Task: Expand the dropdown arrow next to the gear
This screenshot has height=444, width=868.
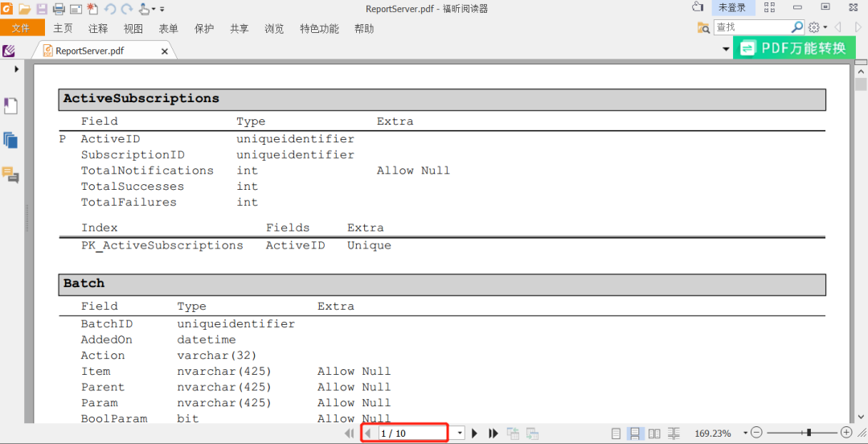Action: pos(825,27)
